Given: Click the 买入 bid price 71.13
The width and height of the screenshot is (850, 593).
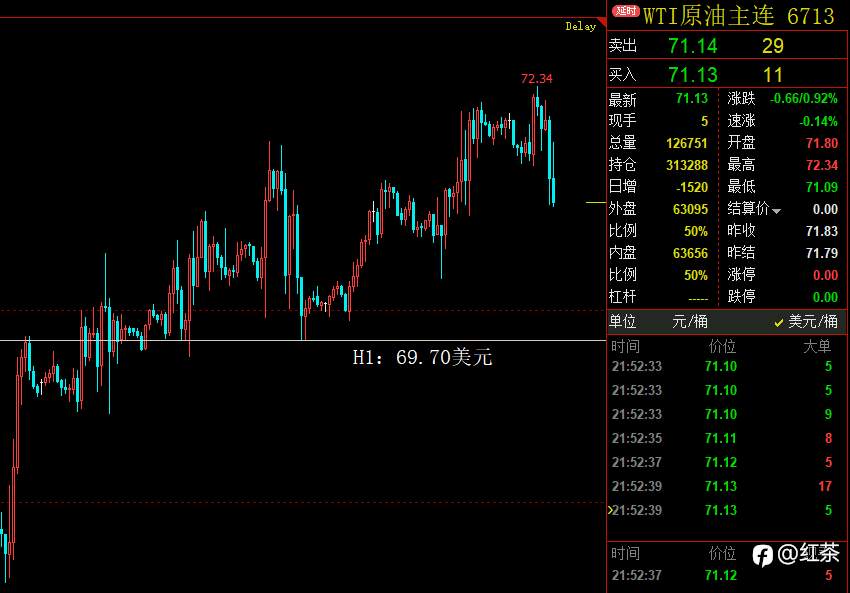Looking at the screenshot, I should click(x=692, y=75).
